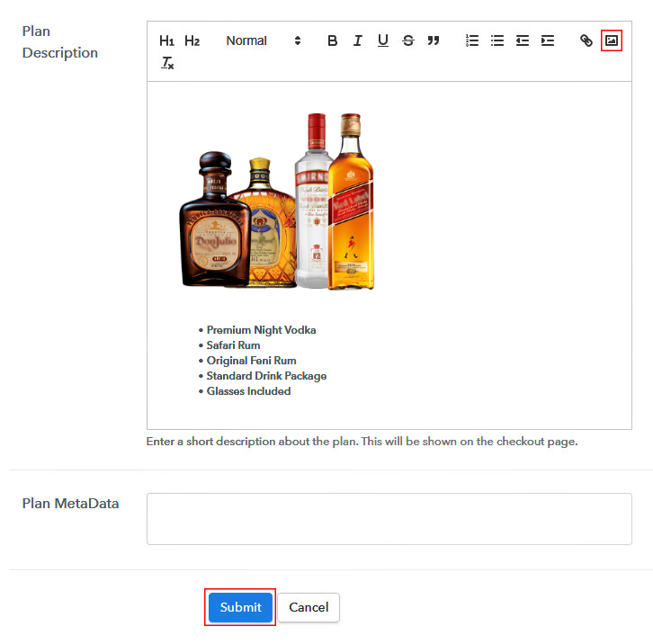Create an ordered numbered list
Image resolution: width=653 pixels, height=644 pixels.
pos(472,40)
